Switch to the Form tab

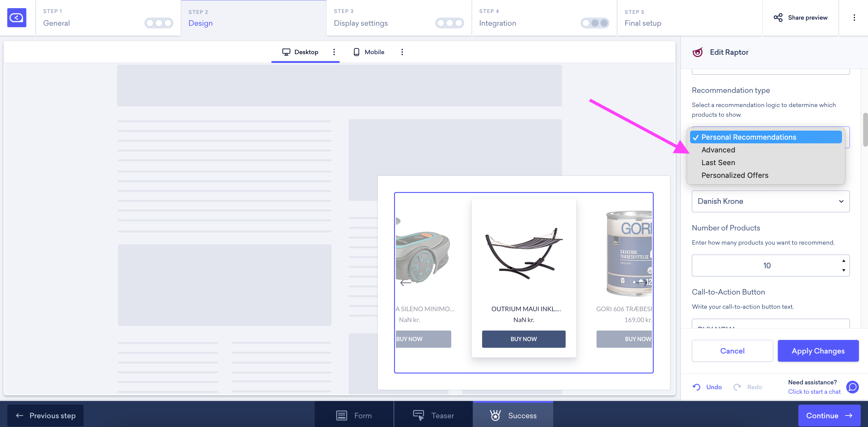point(354,415)
